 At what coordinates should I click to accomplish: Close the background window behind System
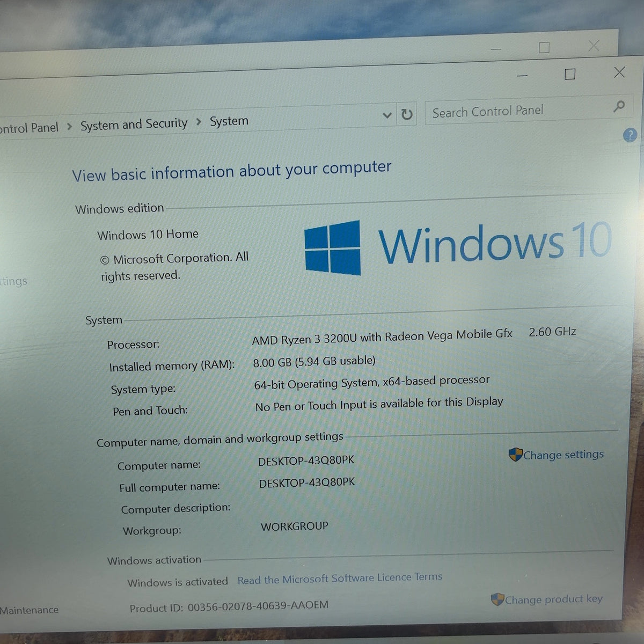click(x=594, y=46)
